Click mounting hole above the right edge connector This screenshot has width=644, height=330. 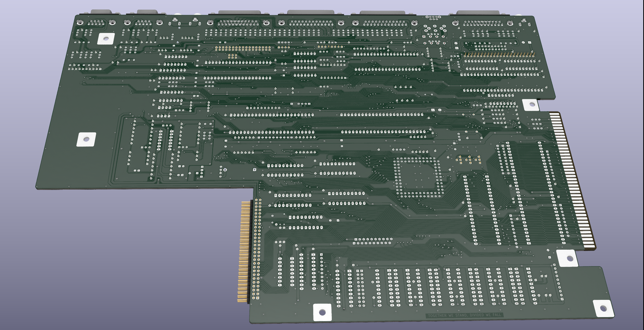coord(532,104)
